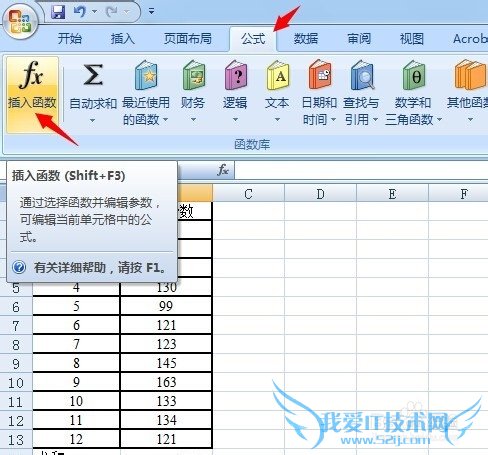Image resolution: width=488 pixels, height=455 pixels.
Task: Click the cell containing 99
Action: point(166,306)
